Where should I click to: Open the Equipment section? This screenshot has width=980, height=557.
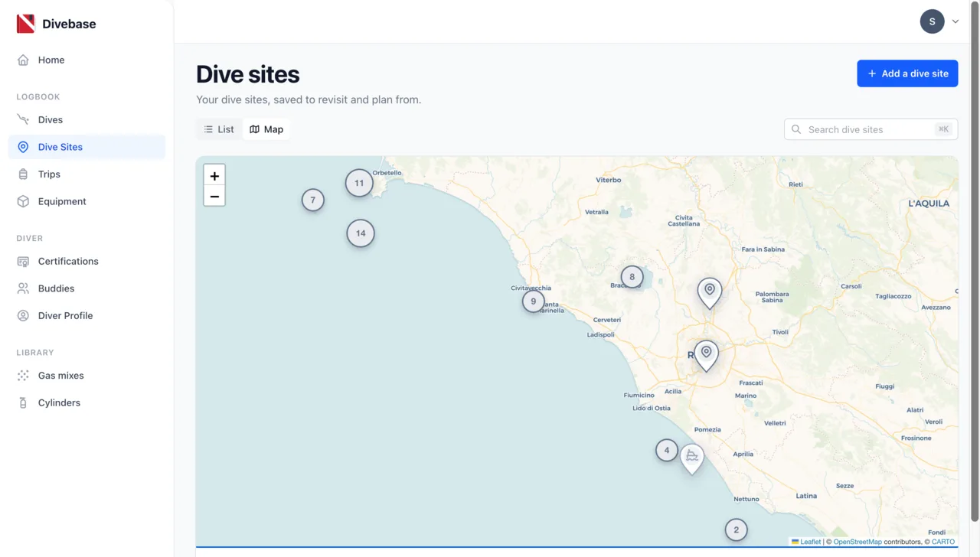[x=87, y=201]
